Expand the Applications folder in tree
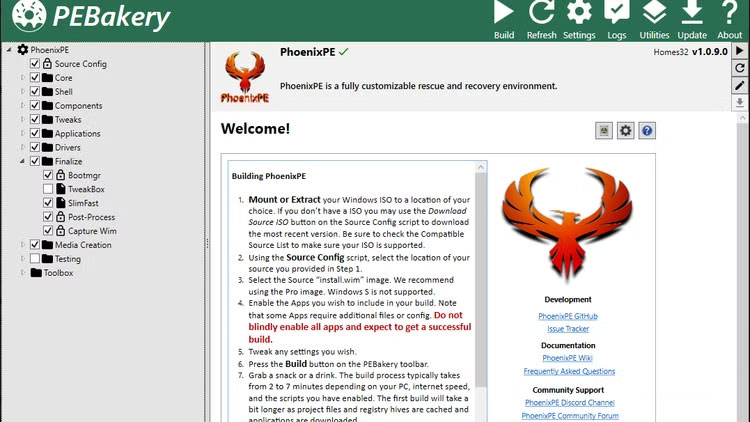This screenshot has width=750, height=422. click(24, 133)
